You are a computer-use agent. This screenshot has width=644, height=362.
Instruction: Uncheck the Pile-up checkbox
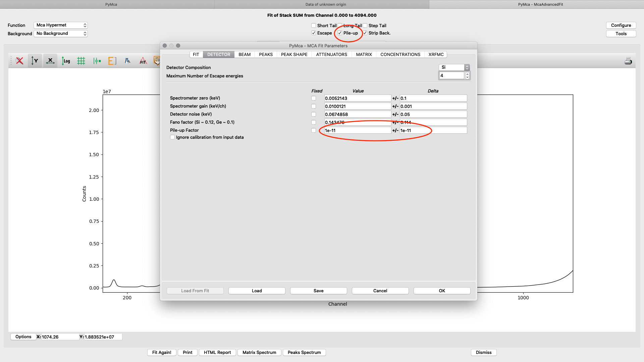coord(340,33)
